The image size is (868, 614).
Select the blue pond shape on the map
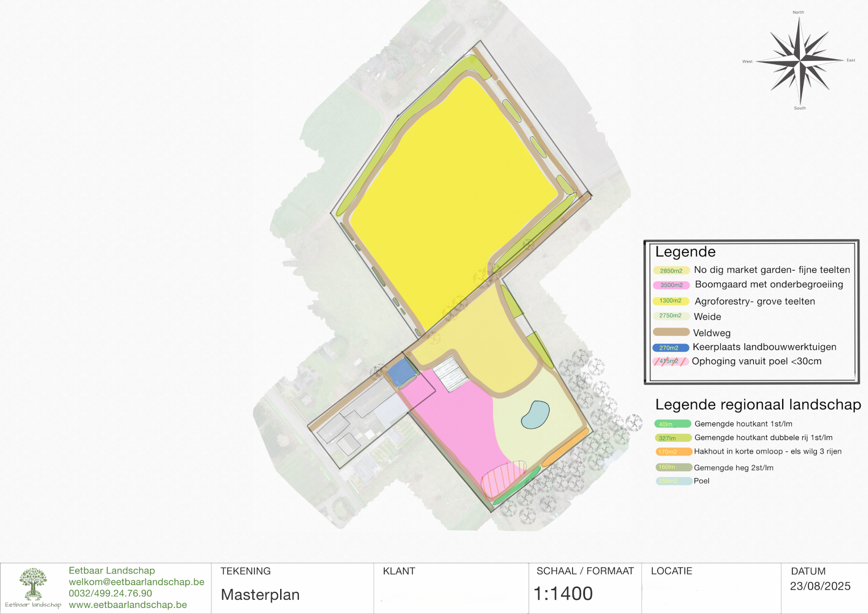point(535,414)
